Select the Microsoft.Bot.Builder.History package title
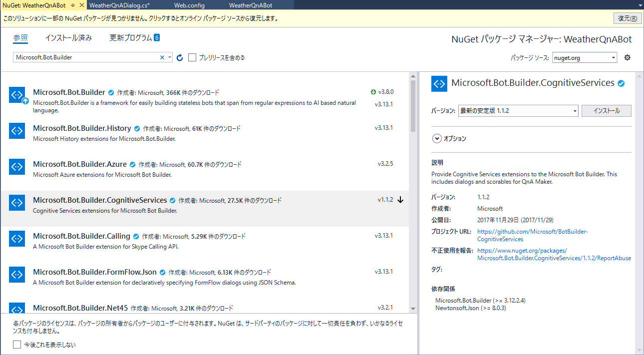Screen dimensions: 644x355 pos(82,128)
